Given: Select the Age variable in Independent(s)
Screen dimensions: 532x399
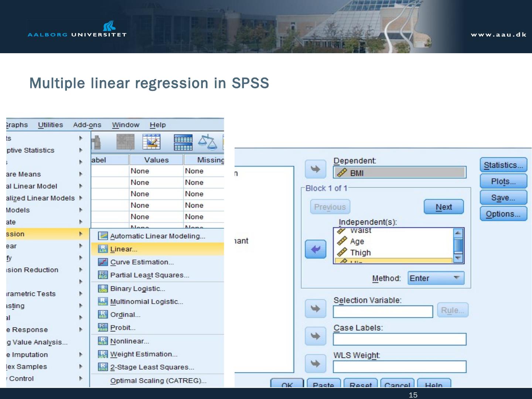Looking at the screenshot, I should [357, 242].
